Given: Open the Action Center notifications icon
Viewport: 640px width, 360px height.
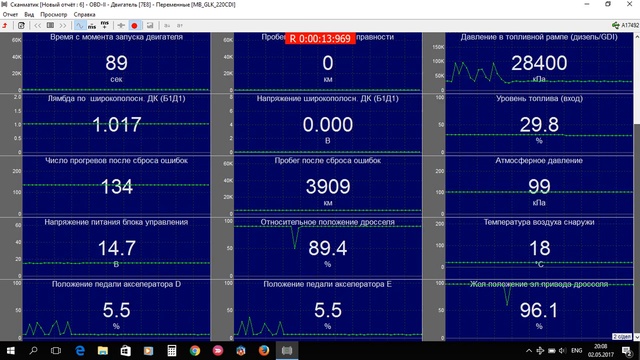Looking at the screenshot, I should point(628,351).
